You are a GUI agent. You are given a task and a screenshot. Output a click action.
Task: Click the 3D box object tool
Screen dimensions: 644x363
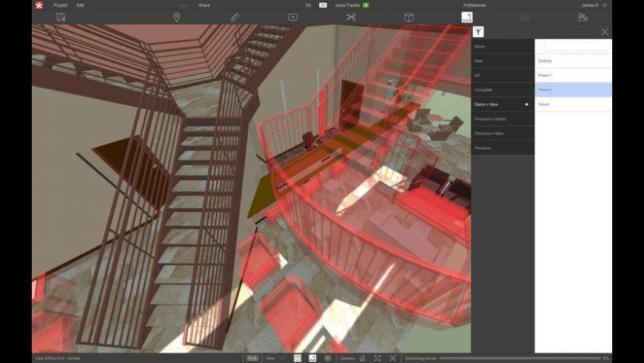(x=409, y=17)
